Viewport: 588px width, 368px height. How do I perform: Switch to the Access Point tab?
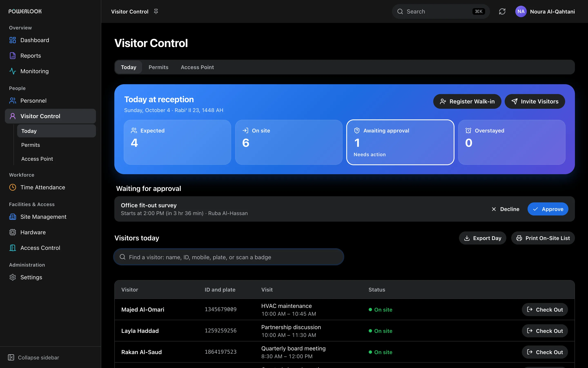[x=197, y=67]
